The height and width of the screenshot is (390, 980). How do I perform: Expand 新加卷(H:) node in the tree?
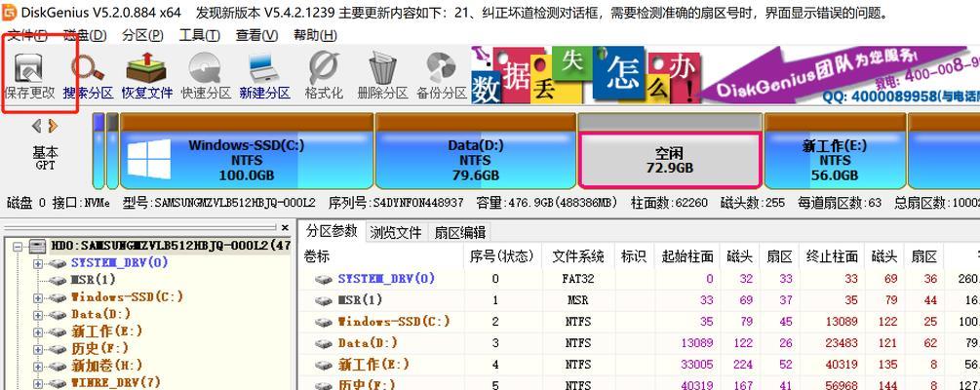pyautogui.click(x=38, y=366)
